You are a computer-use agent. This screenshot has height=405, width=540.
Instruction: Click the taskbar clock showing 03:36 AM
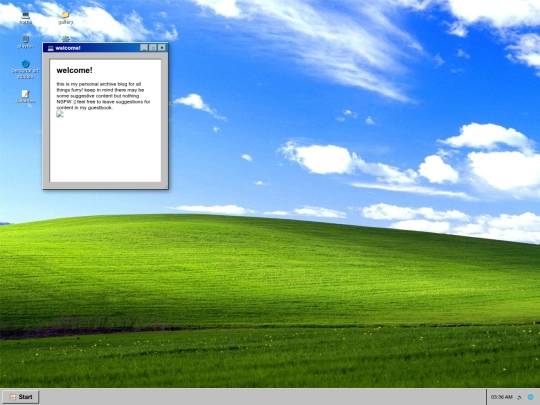pyautogui.click(x=501, y=397)
